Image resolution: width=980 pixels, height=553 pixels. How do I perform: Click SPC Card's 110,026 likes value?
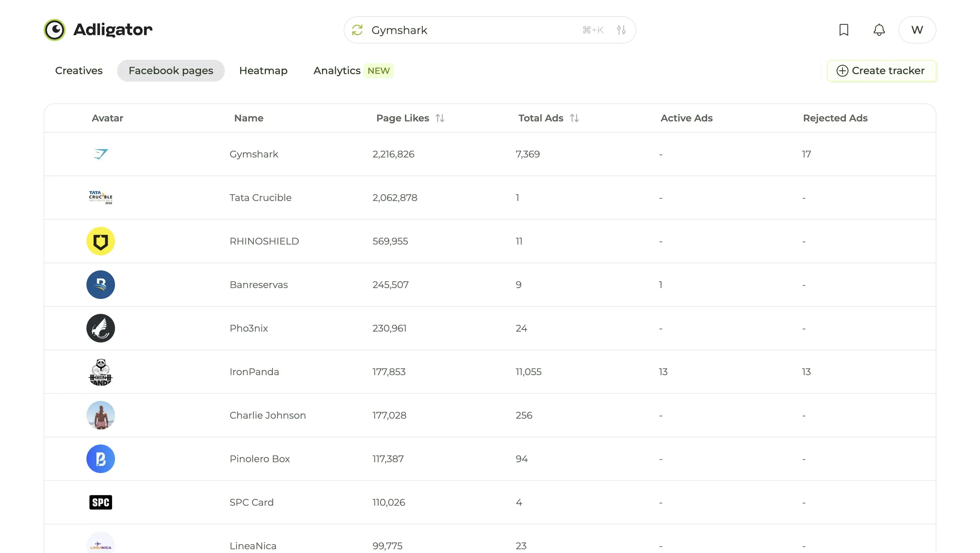(389, 502)
